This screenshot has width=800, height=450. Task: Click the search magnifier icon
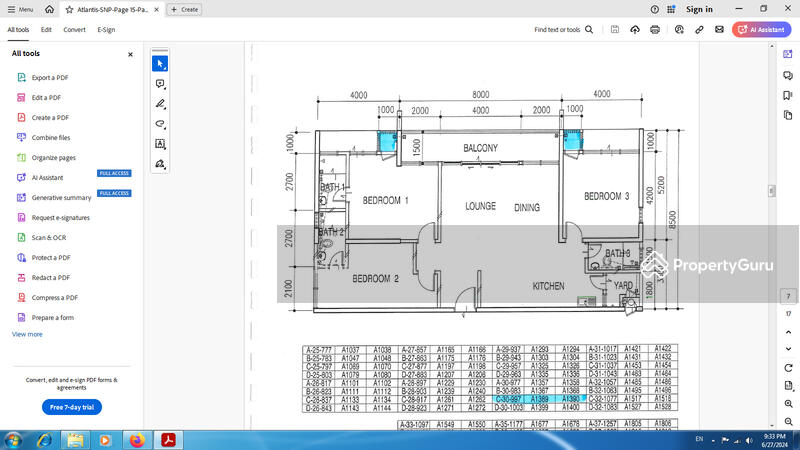point(589,30)
